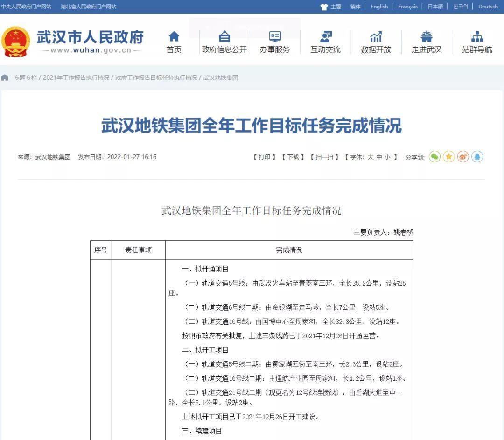This screenshot has height=440, width=504.
Task: Switch language to 한국어
Action: pos(461,7)
